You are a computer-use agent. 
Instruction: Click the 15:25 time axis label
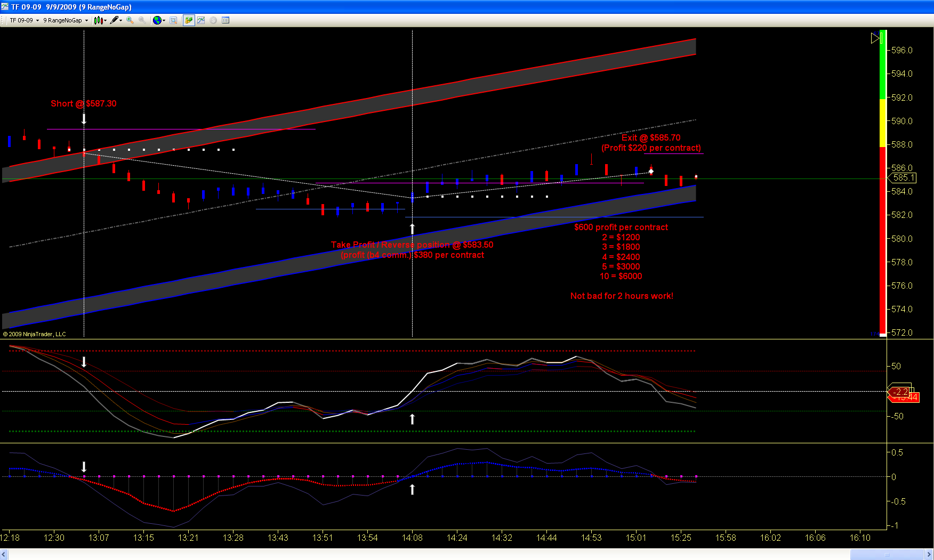coord(681,538)
